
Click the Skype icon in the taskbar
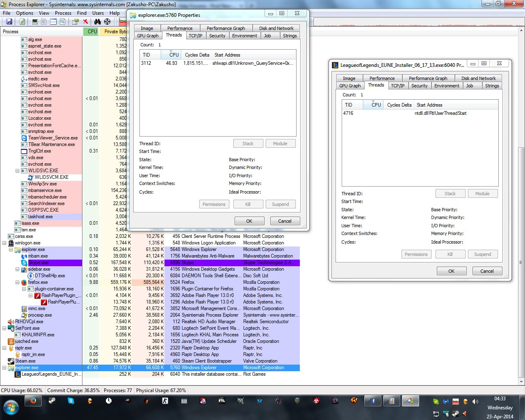click(71, 401)
